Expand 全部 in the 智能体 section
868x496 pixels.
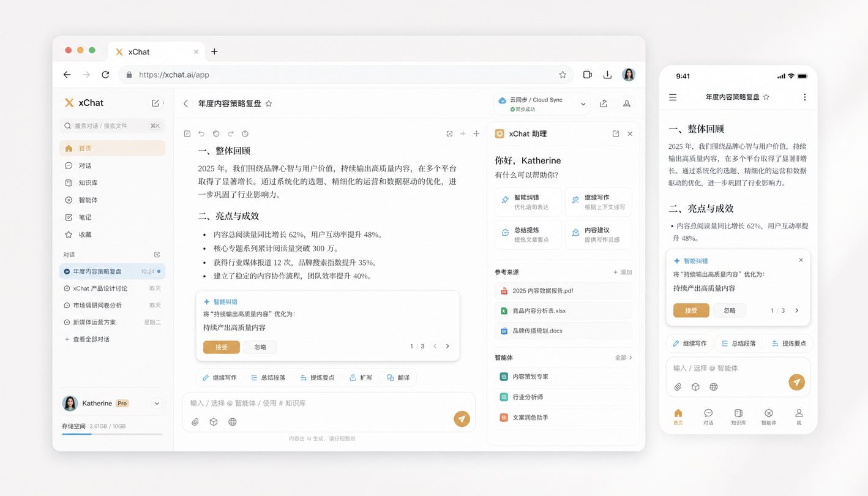[624, 358]
